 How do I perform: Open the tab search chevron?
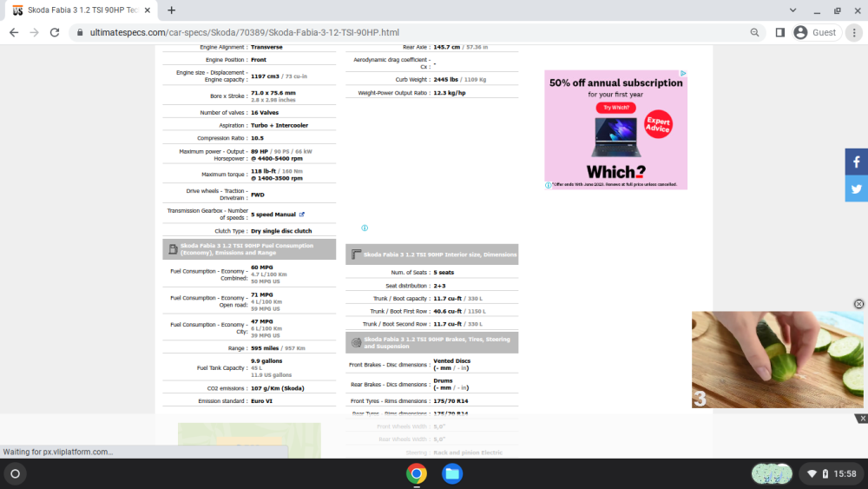click(792, 10)
